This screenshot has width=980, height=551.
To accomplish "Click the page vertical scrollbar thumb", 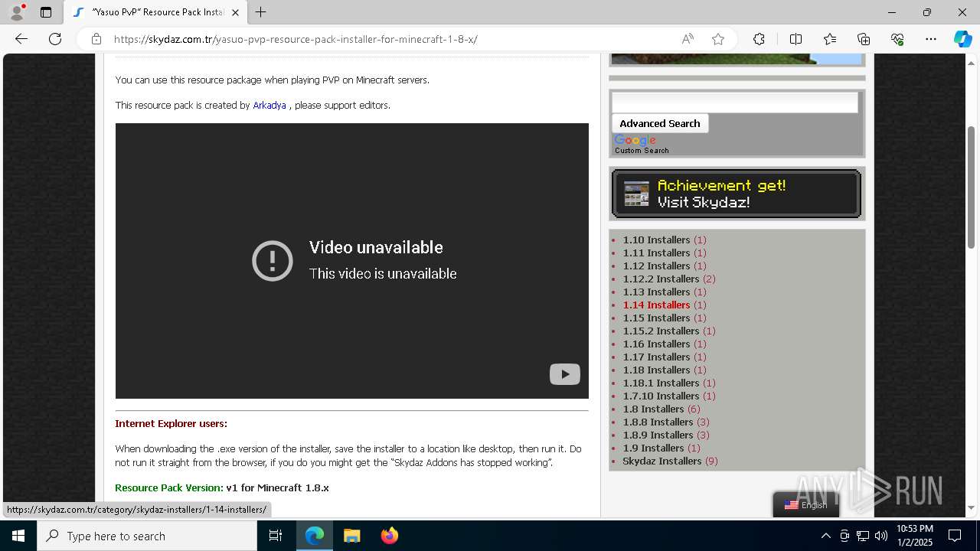I will click(x=971, y=187).
